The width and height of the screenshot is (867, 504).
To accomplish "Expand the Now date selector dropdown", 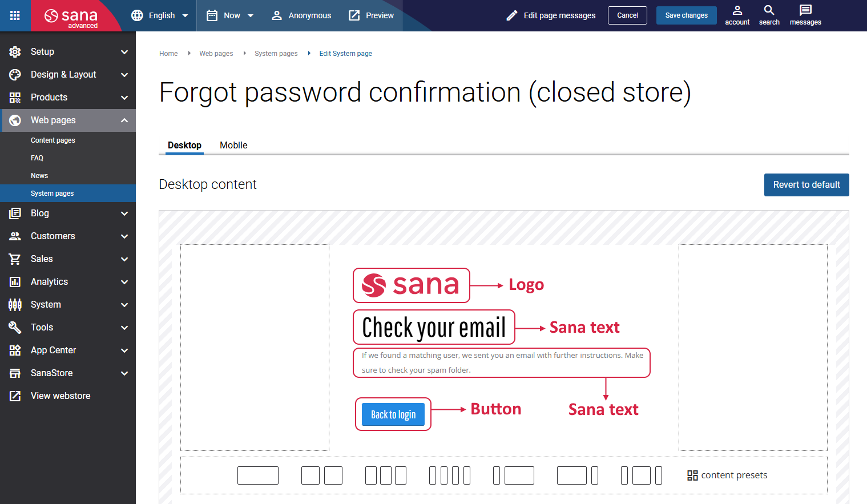I will tap(231, 15).
